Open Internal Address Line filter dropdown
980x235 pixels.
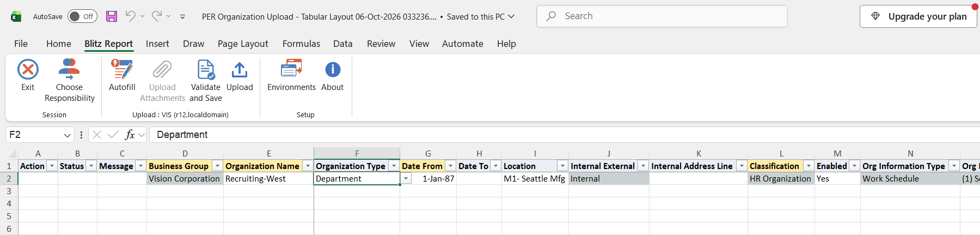(742, 166)
